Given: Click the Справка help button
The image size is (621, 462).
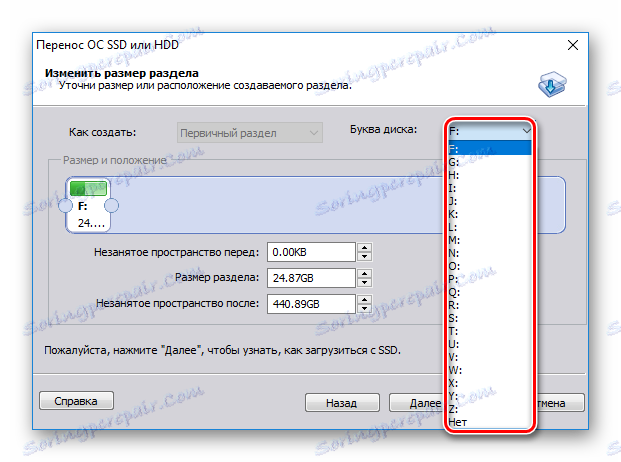Looking at the screenshot, I should (x=76, y=401).
